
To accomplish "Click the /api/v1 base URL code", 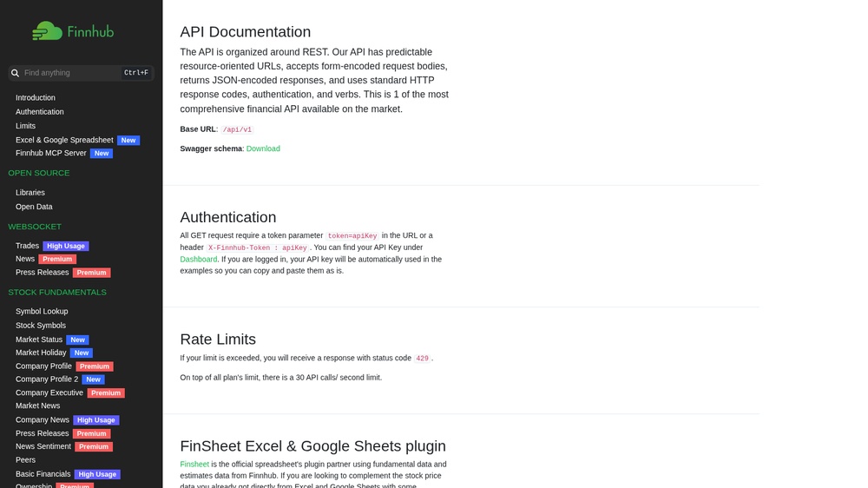I will coord(237,129).
